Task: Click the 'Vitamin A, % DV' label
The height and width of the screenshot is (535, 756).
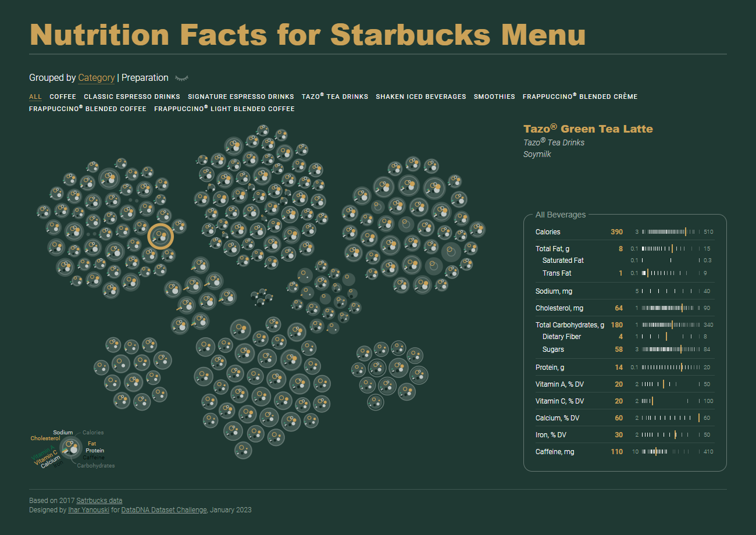Action: click(x=559, y=384)
